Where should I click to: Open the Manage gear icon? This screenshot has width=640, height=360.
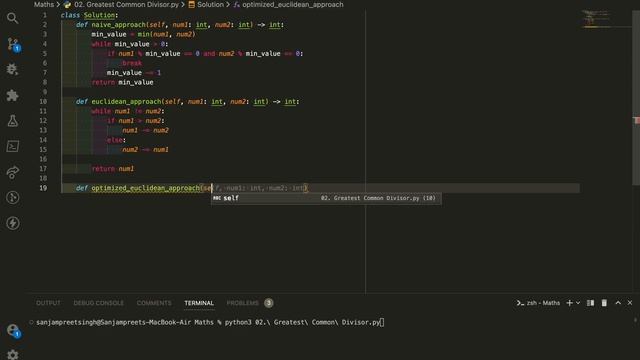[x=13, y=354]
